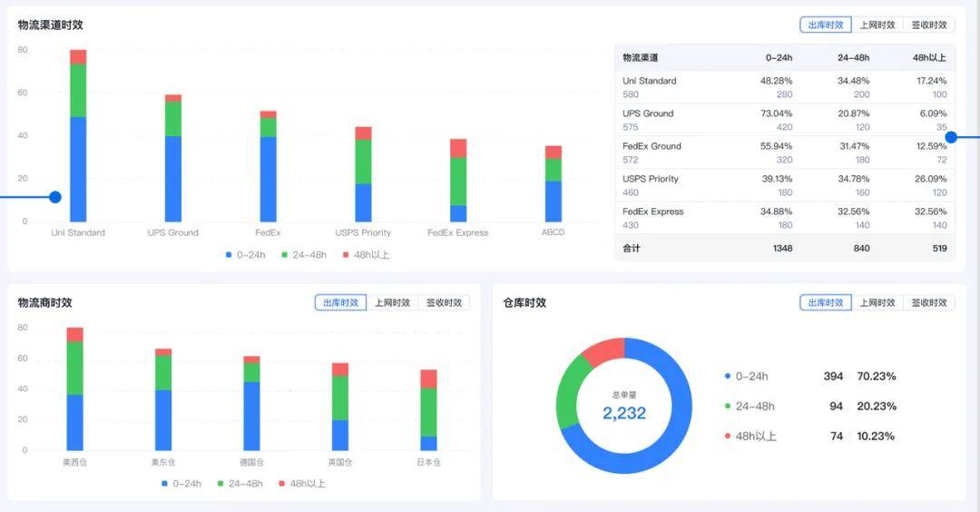Select 出库时效 tab in 仓库时效 panel
The image size is (980, 512).
click(826, 302)
